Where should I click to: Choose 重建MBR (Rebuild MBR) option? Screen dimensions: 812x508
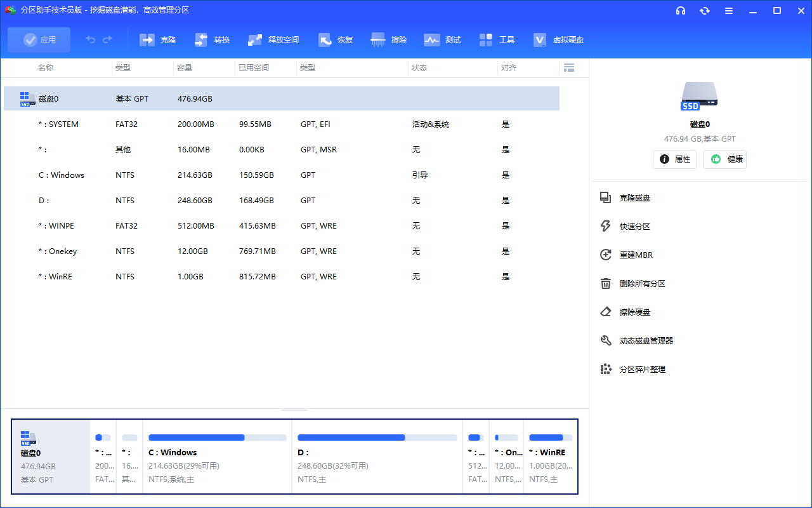pos(627,255)
